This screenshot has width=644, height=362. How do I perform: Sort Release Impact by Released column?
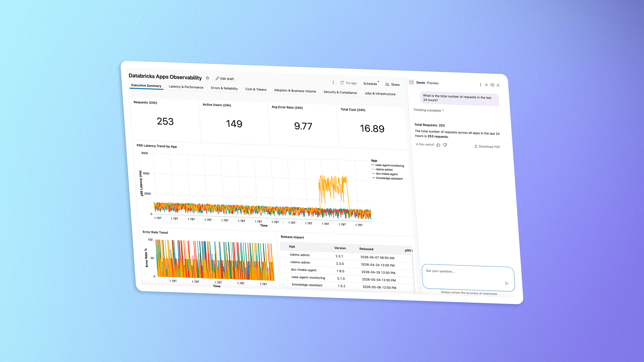[366, 249]
